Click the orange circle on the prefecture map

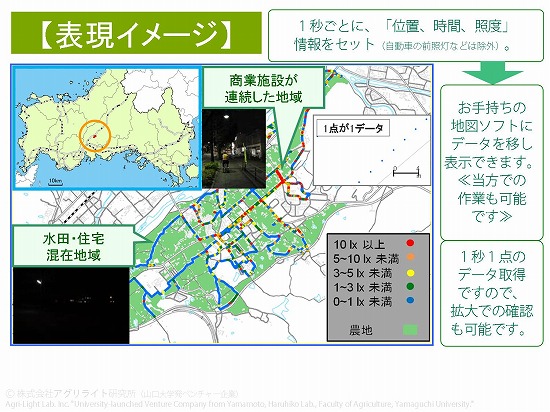click(95, 136)
